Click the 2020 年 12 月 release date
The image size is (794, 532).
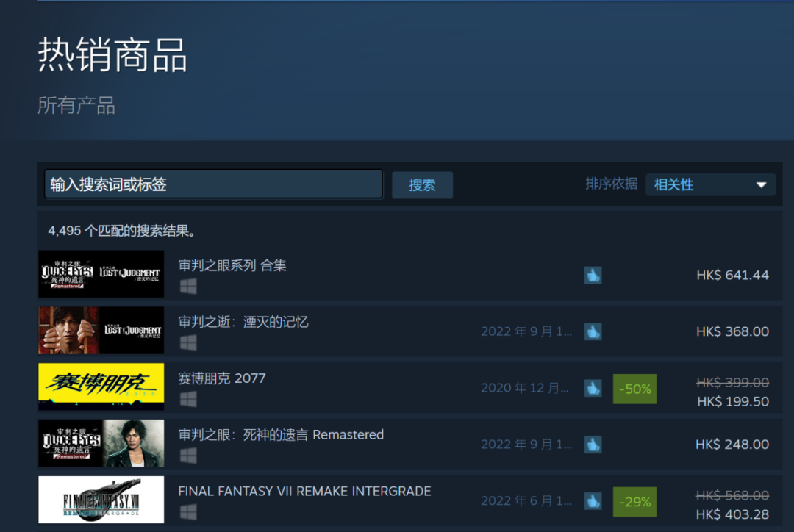point(525,388)
